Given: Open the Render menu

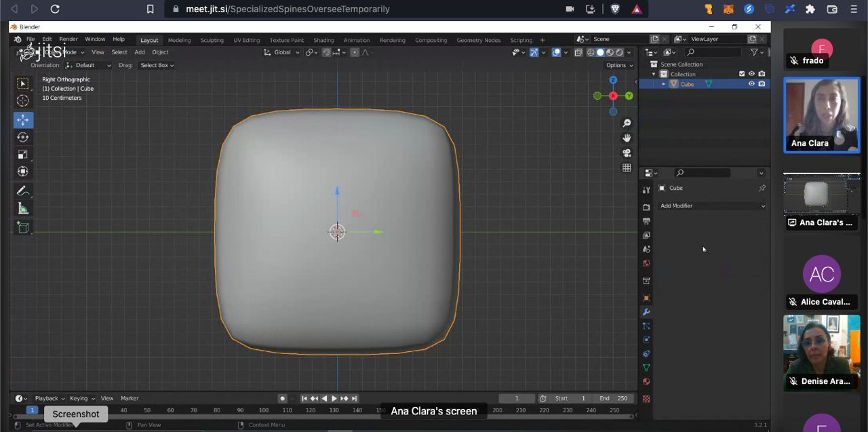Looking at the screenshot, I should click(x=68, y=39).
